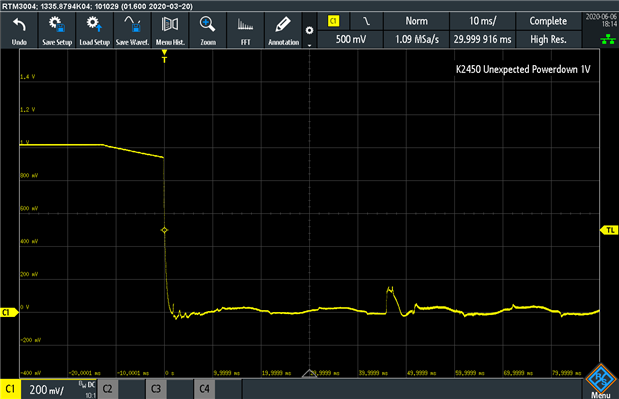The height and width of the screenshot is (399, 619).
Task: Click the falling-edge trigger slope indicator
Action: [x=367, y=21]
